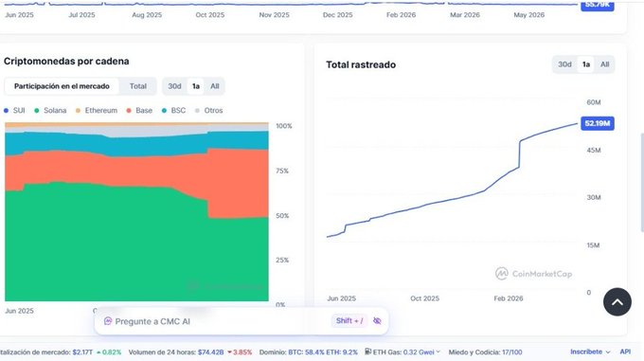Toggle Solana legend entry
Image resolution: width=644 pixels, height=361 pixels.
point(50,111)
